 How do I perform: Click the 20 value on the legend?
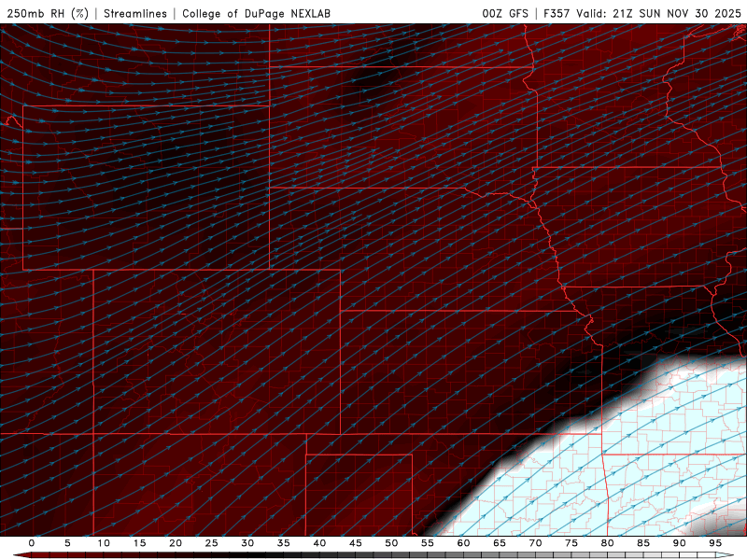pyautogui.click(x=176, y=543)
